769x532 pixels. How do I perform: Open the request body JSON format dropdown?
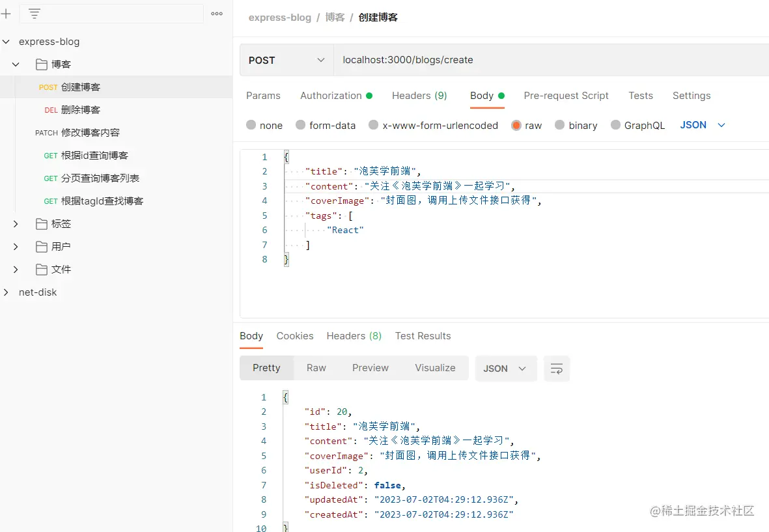[x=703, y=125]
